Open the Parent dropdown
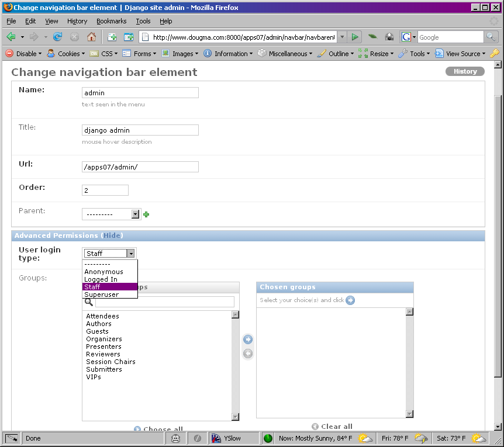 (111, 214)
